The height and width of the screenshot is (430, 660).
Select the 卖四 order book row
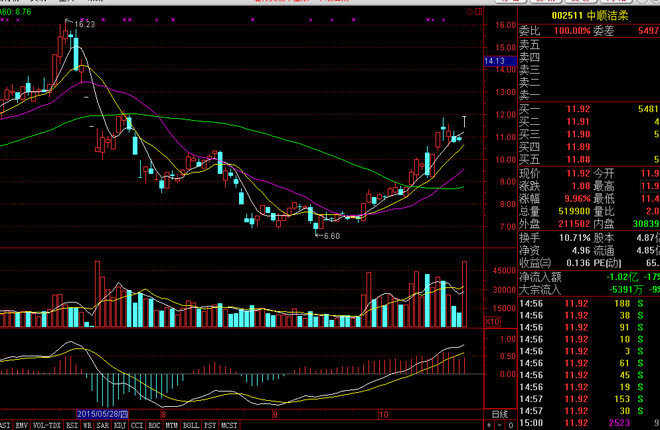coord(589,57)
